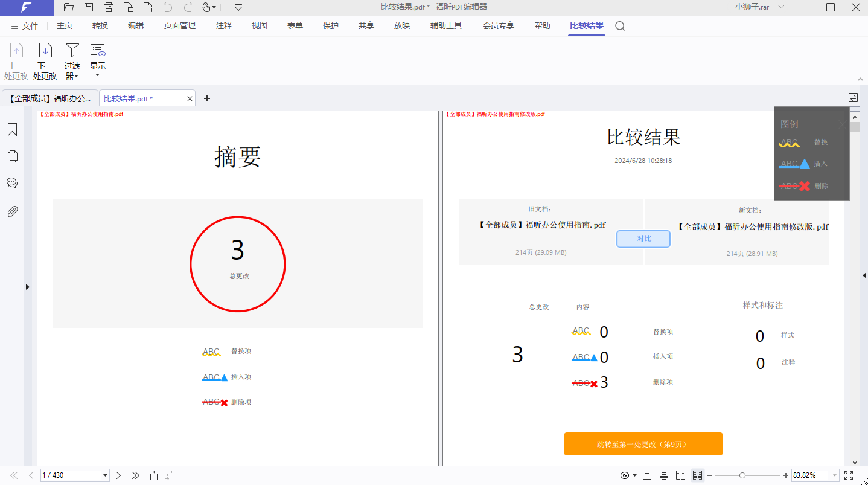Click the blue 对比 button
The height and width of the screenshot is (485, 868).
coord(643,239)
